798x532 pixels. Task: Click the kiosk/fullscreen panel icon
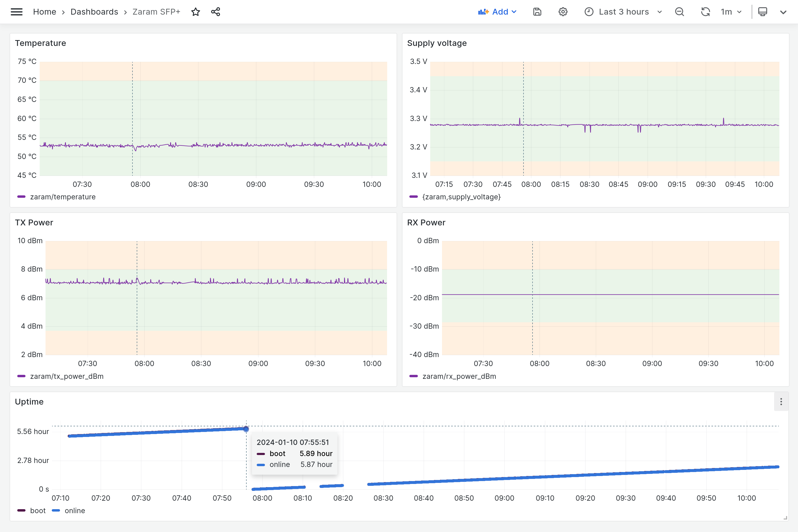[763, 11]
